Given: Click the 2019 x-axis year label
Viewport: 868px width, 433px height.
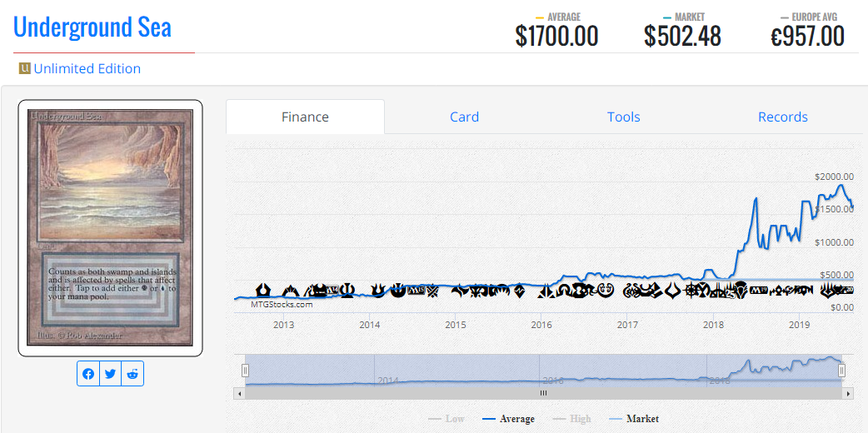Looking at the screenshot, I should (799, 325).
